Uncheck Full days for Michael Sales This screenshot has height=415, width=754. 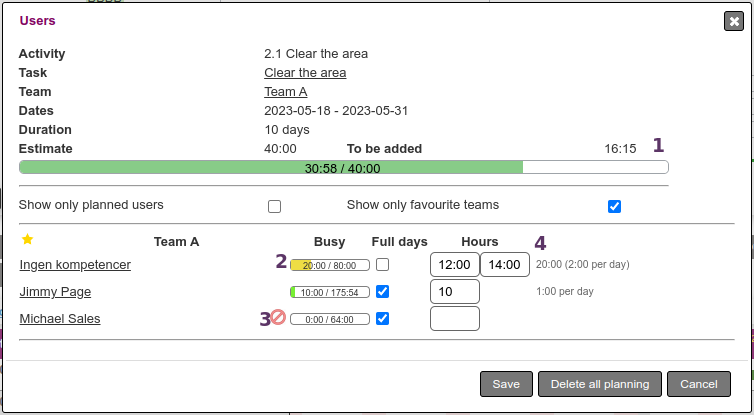tap(382, 319)
